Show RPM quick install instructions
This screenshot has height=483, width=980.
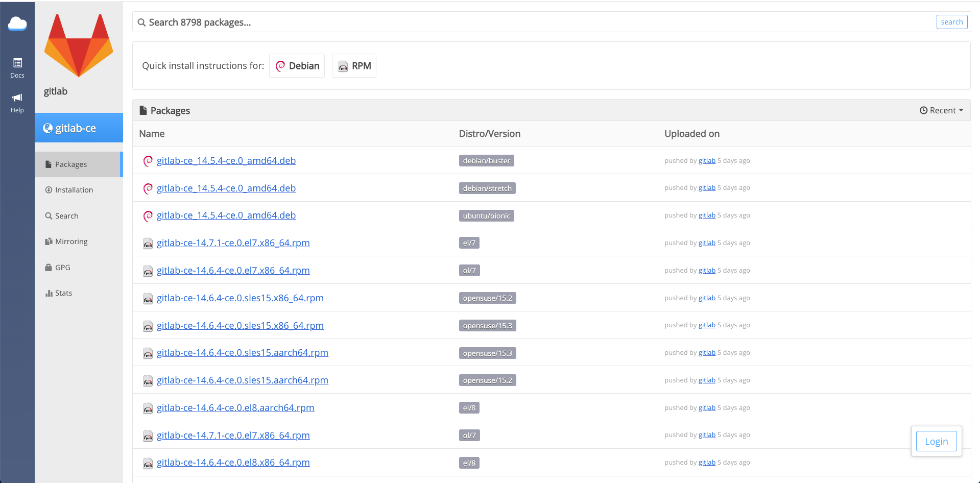coord(354,66)
